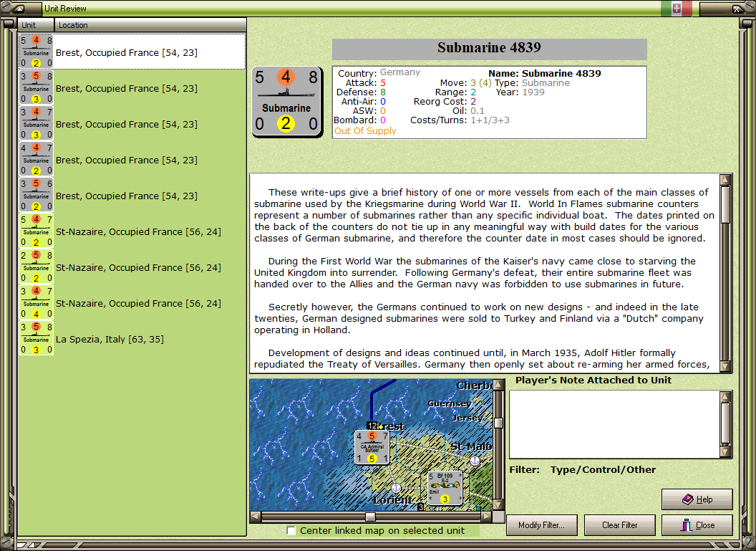This screenshot has width=756, height=551.
Task: Click the Jersey label on the map
Action: click(467, 418)
